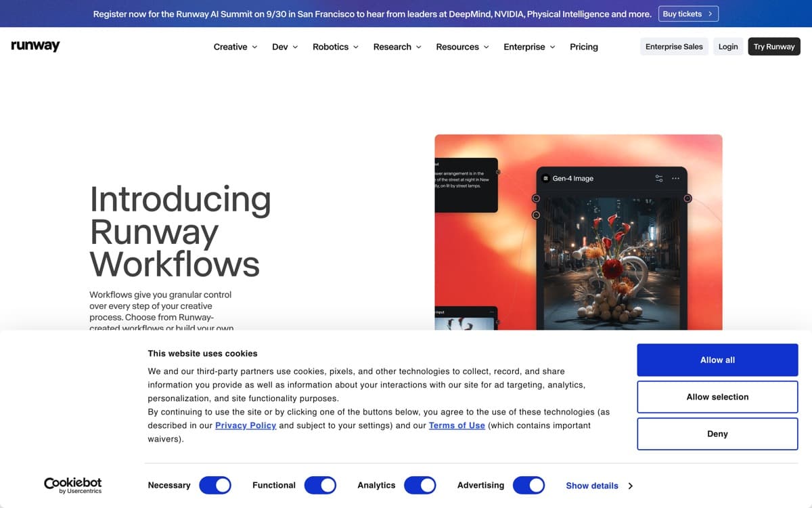Click the Runway AI Summit banner text

coord(372,14)
